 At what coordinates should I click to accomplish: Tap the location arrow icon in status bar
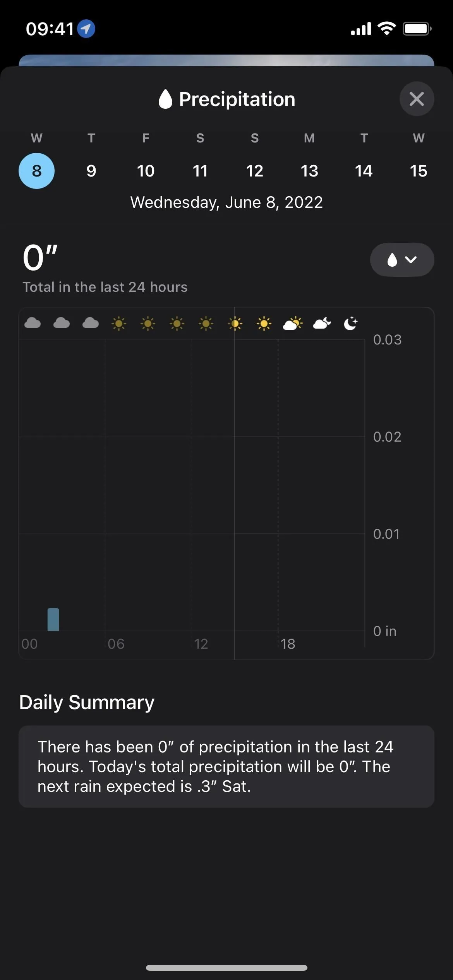click(x=86, y=29)
